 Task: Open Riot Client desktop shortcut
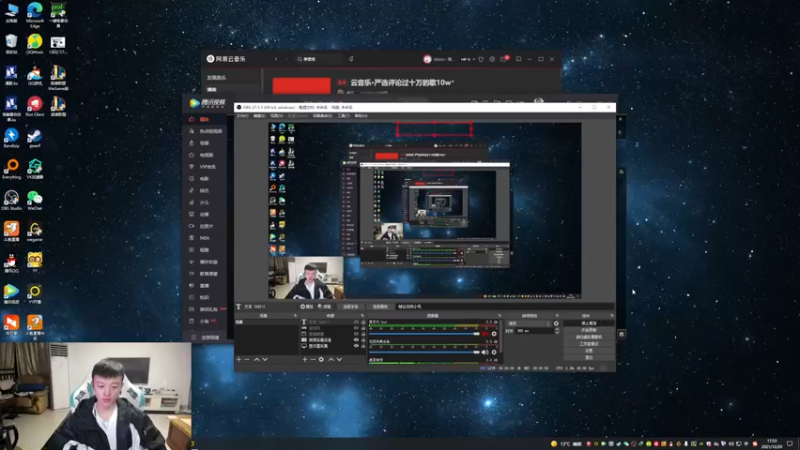(35, 106)
